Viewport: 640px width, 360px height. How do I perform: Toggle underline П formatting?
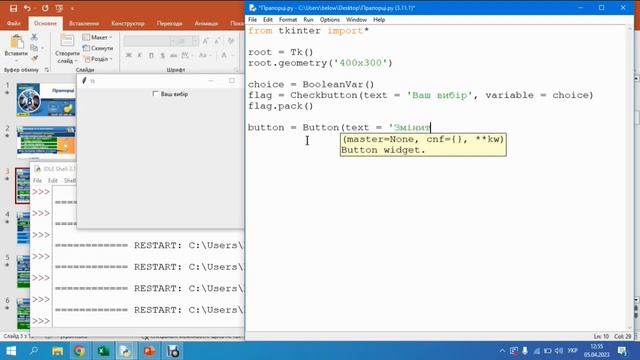pos(151,55)
